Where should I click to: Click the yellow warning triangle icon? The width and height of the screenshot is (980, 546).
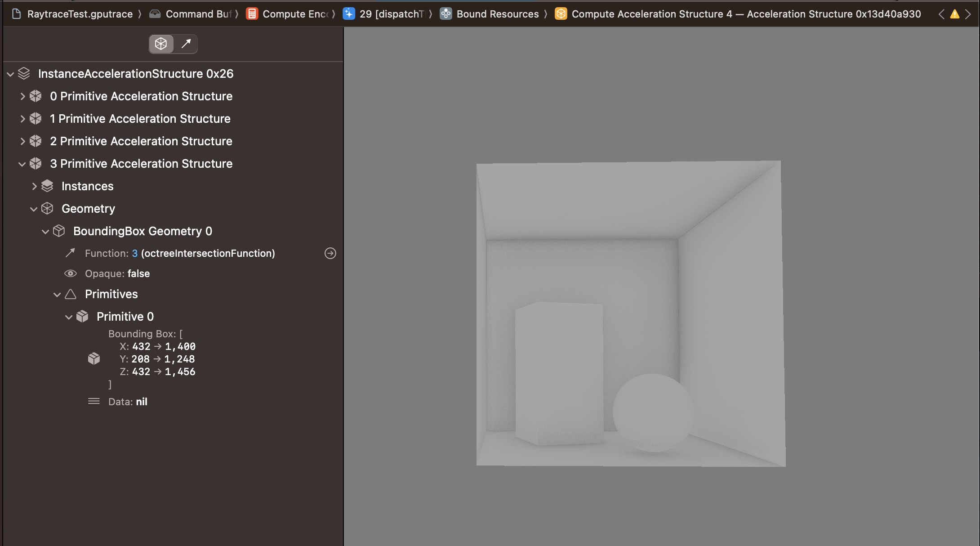(954, 14)
